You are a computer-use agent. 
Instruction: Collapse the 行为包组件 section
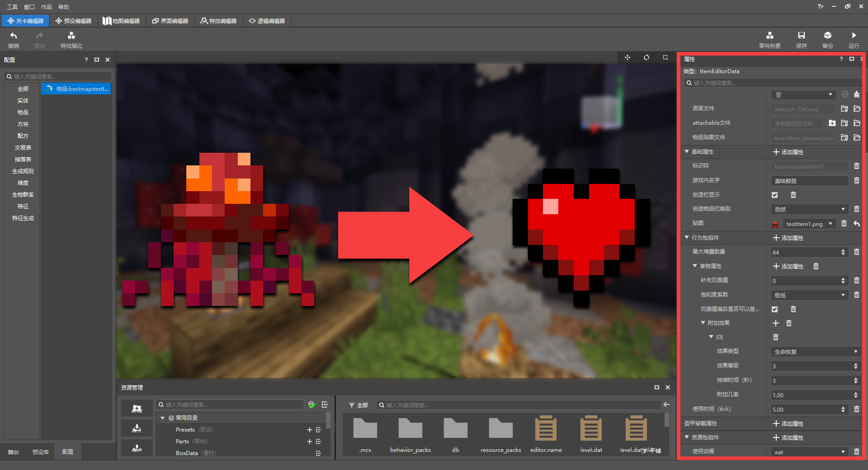point(687,237)
